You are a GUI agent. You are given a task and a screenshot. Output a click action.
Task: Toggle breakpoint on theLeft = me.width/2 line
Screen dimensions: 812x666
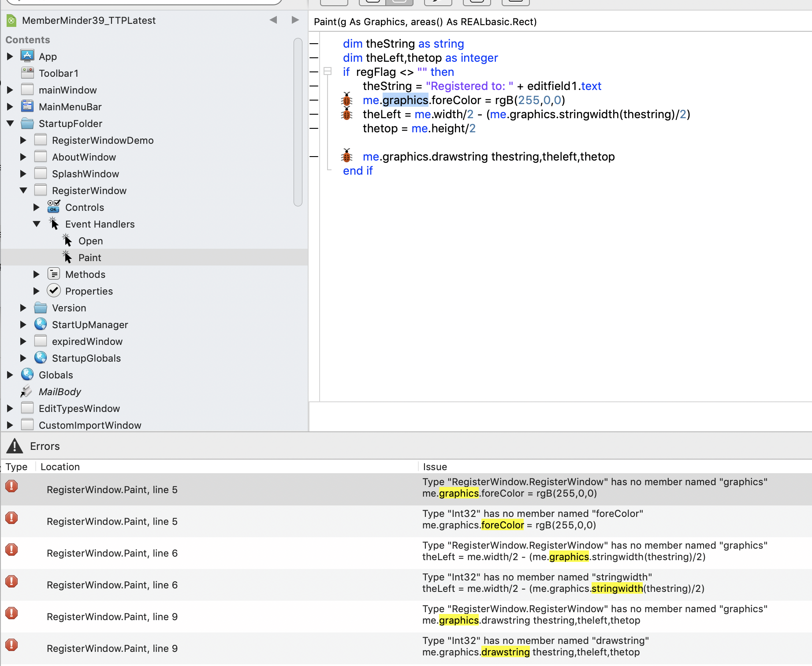314,114
